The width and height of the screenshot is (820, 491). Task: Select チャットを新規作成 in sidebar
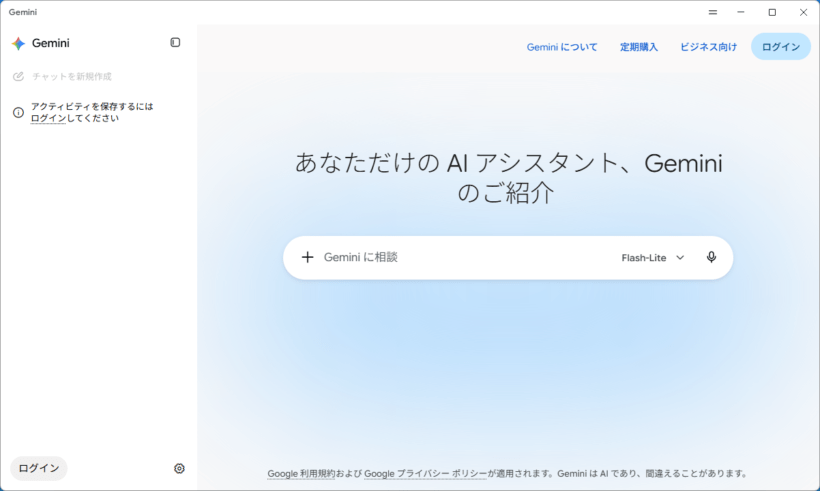(72, 76)
